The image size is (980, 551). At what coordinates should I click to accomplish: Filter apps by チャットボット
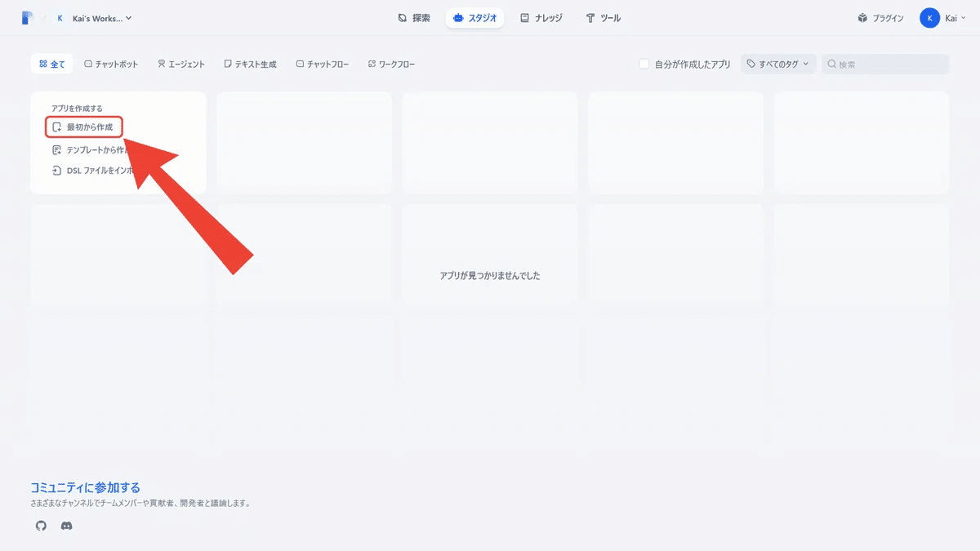point(111,64)
